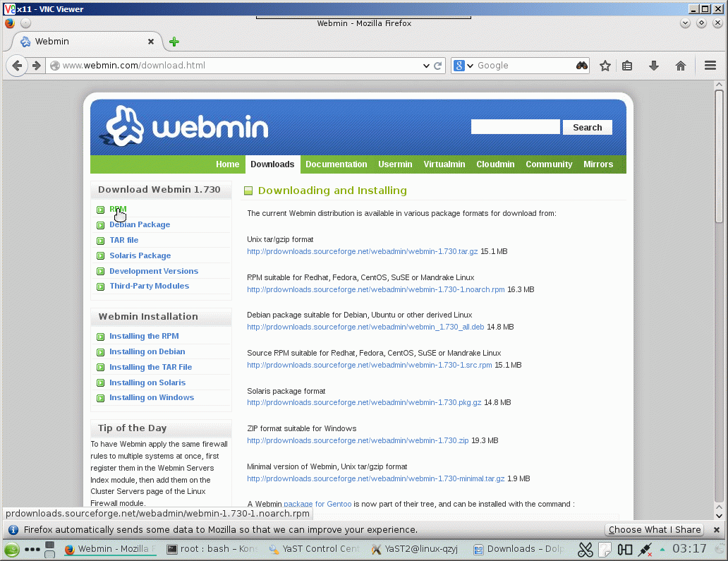Click the TAR file sidebar link

tap(124, 240)
